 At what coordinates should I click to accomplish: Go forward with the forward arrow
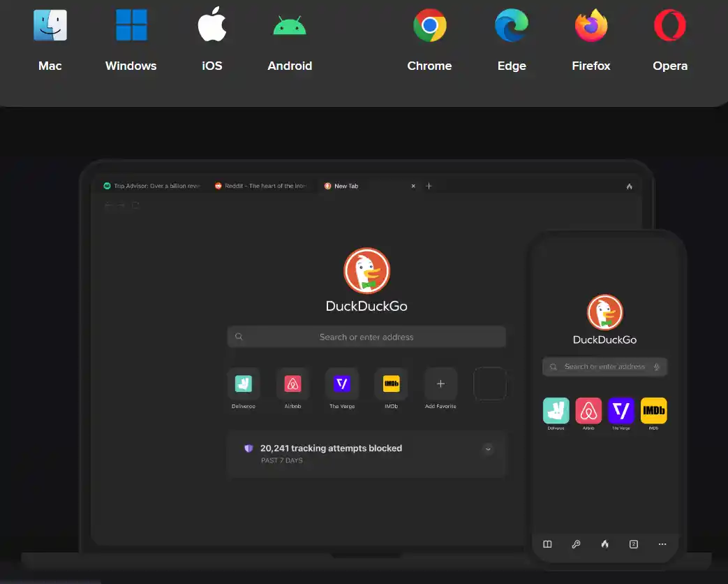(121, 205)
